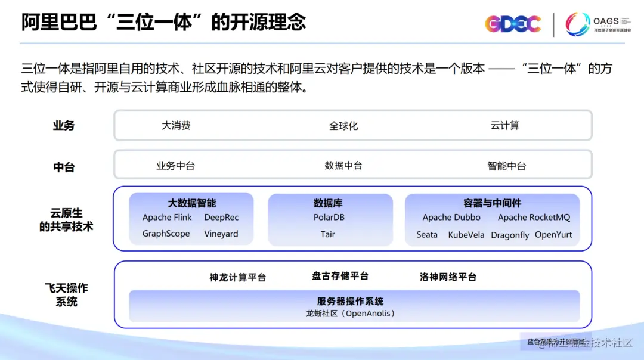Click 全球化 in the 业务 row
This screenshot has width=644, height=360.
click(343, 126)
